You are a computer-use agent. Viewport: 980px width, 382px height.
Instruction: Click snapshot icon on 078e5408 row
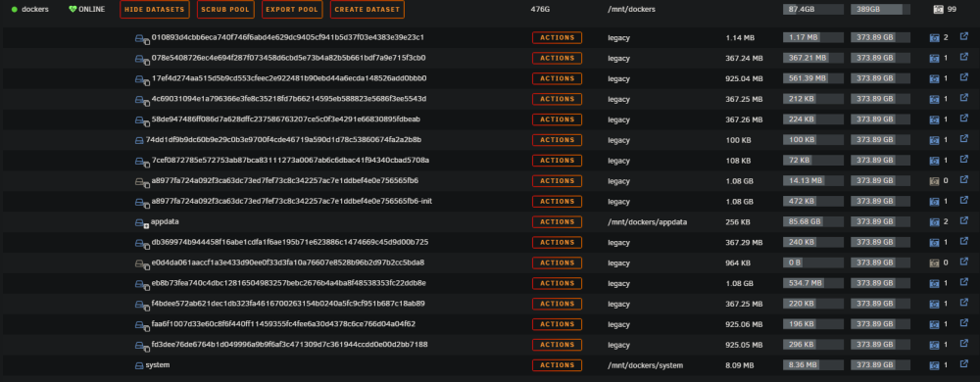[934, 59]
